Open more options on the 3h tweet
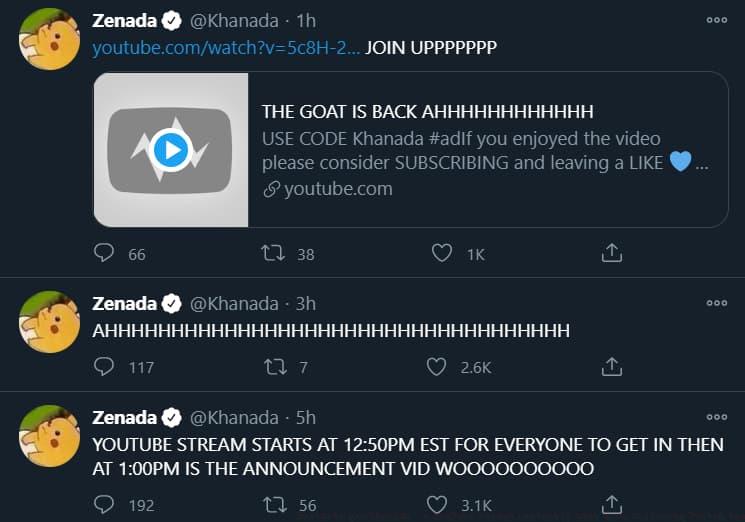The width and height of the screenshot is (745, 522). click(716, 302)
